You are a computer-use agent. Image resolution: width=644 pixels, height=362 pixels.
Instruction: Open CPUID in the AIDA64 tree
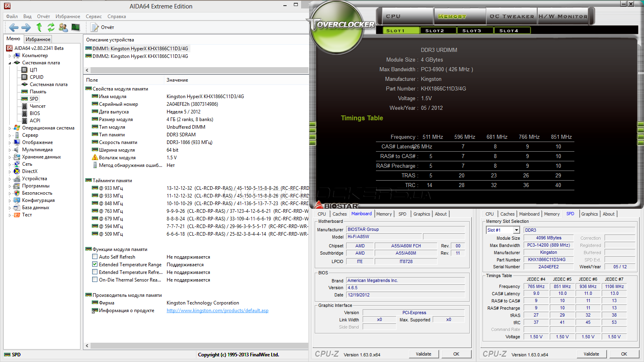37,77
